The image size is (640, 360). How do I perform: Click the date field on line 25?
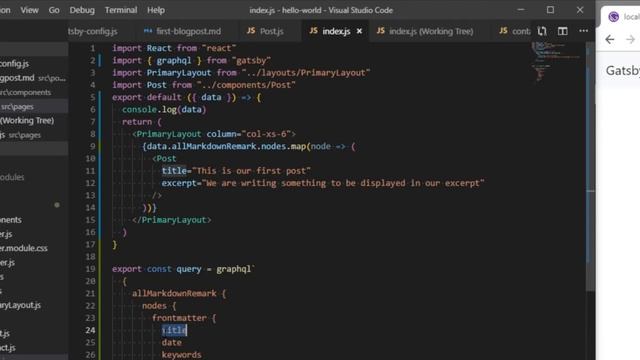point(172,342)
